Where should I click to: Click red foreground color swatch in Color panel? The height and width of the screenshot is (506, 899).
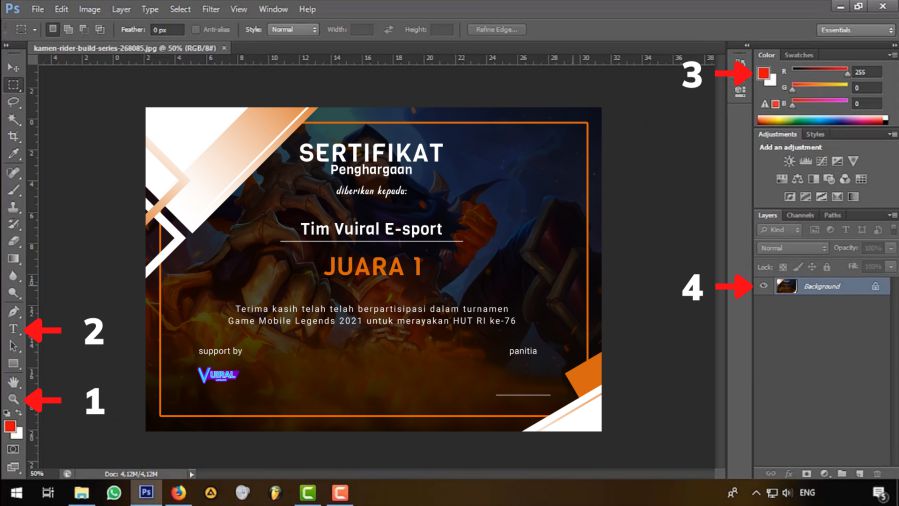(x=764, y=73)
